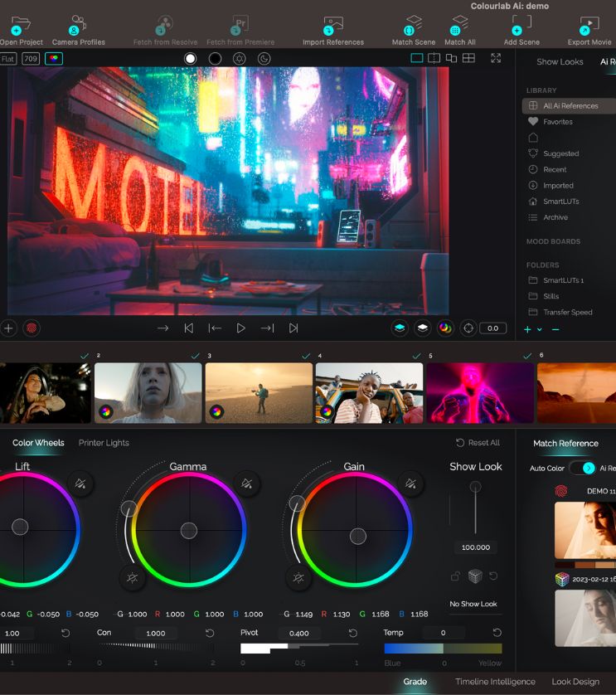This screenshot has height=695, width=616.
Task: Click the Play button under the viewer
Action: click(x=240, y=328)
